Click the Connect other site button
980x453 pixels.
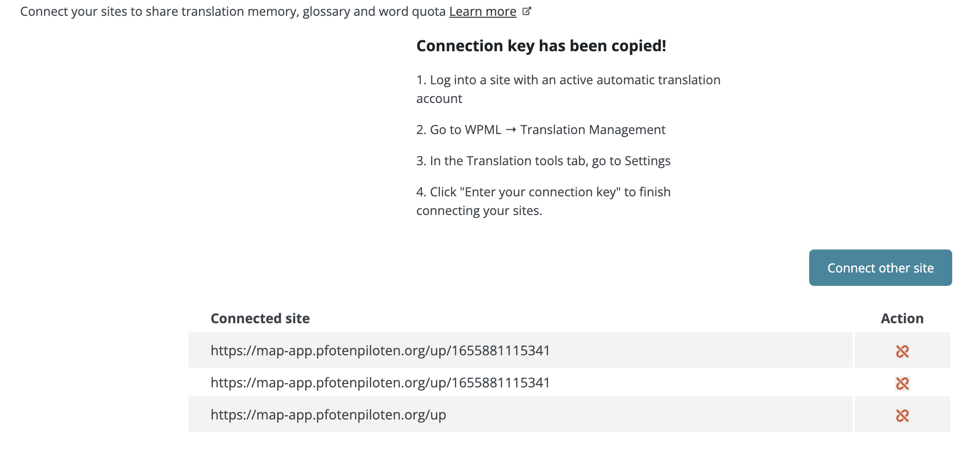[x=880, y=268]
